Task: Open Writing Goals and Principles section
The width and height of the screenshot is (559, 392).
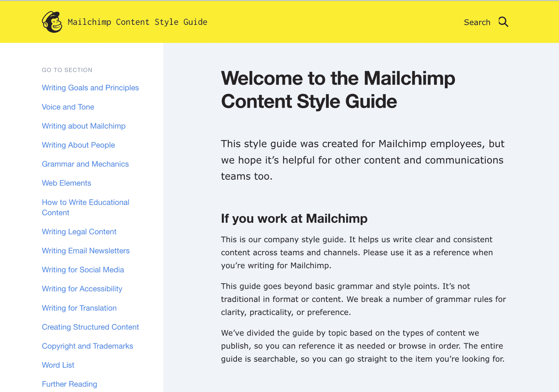Action: click(x=90, y=88)
